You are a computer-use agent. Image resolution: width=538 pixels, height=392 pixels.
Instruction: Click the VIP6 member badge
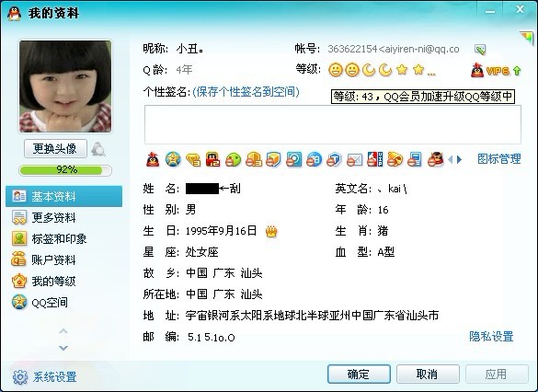[x=496, y=70]
